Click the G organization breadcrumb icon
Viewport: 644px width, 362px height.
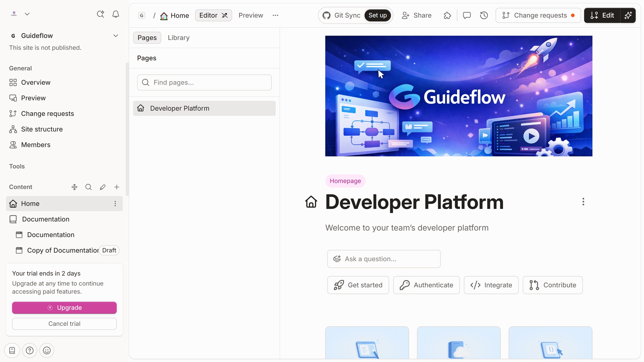point(142,16)
